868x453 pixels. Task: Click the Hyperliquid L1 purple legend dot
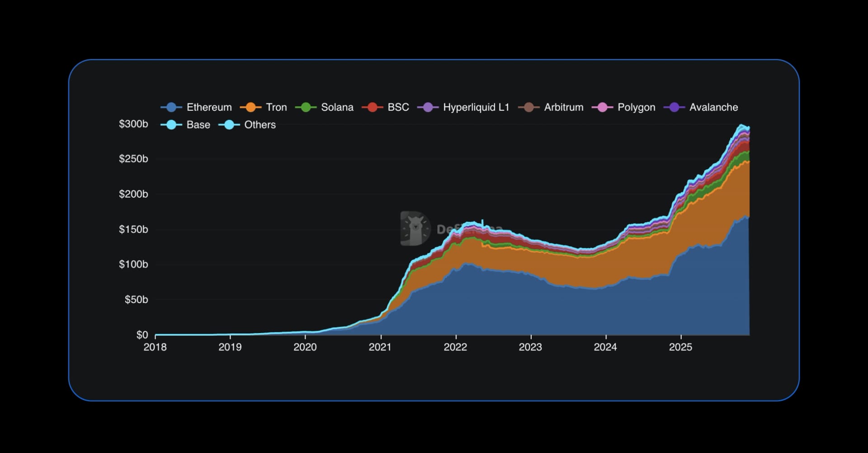[429, 107]
